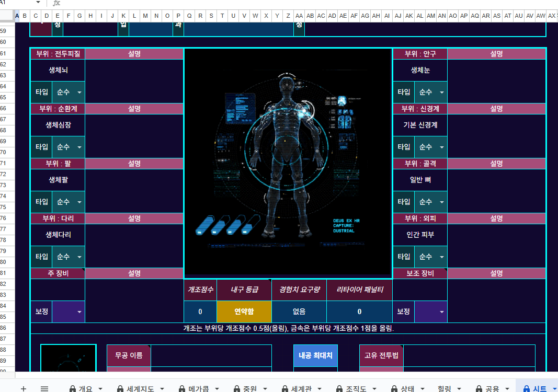Click the fx formula bar icon
Screen dimensions: 558x392
pyautogui.click(x=56, y=3)
